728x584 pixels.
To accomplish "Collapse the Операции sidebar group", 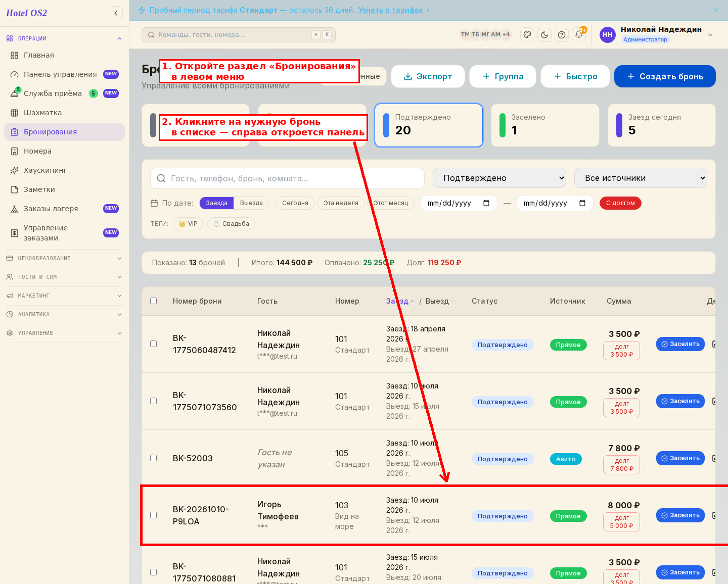I will (64, 38).
